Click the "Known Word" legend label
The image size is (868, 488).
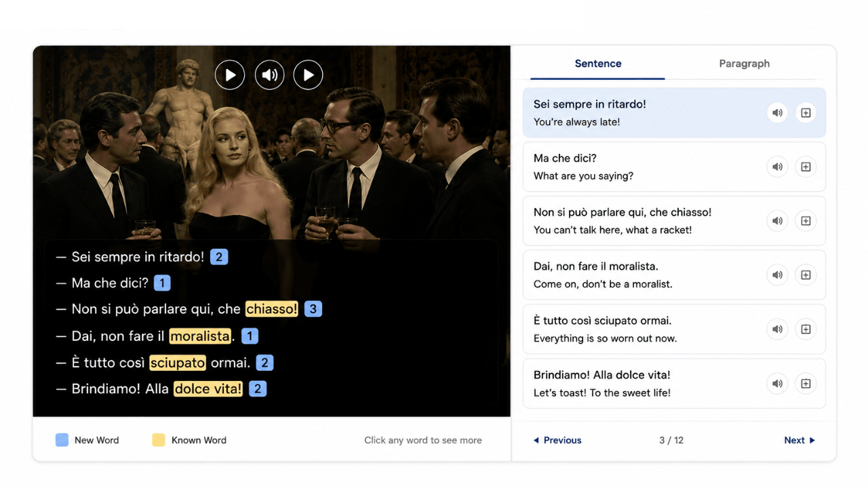point(199,441)
